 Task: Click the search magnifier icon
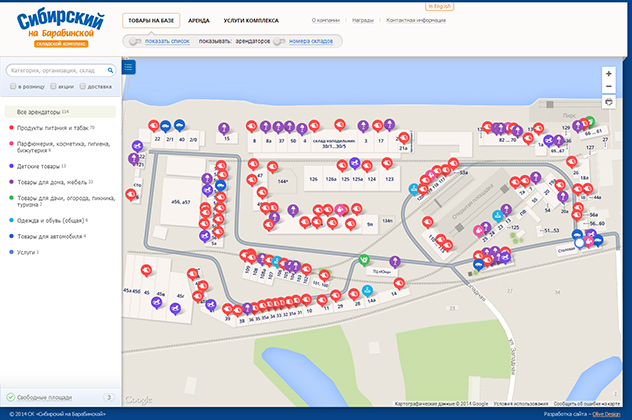[x=110, y=71]
